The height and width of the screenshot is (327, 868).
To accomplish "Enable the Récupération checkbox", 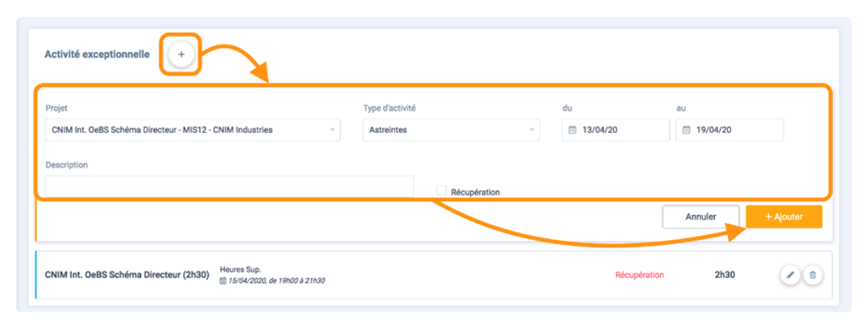I will click(441, 190).
